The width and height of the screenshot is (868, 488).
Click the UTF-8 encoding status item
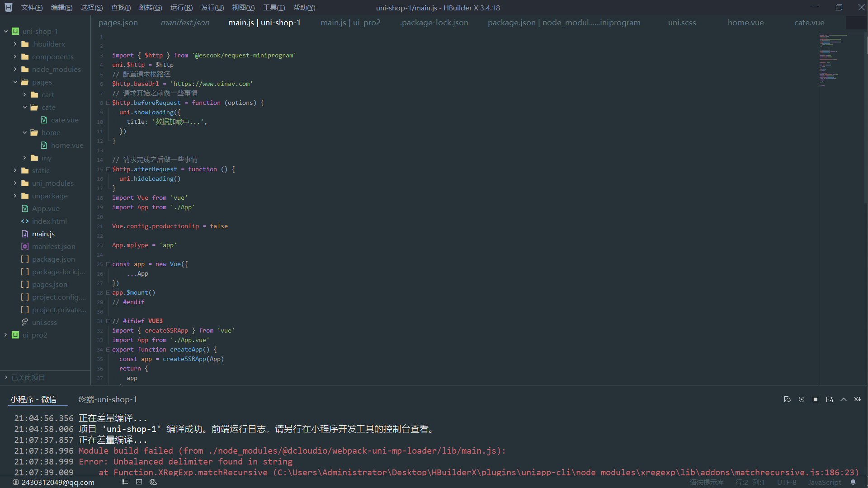pos(787,483)
